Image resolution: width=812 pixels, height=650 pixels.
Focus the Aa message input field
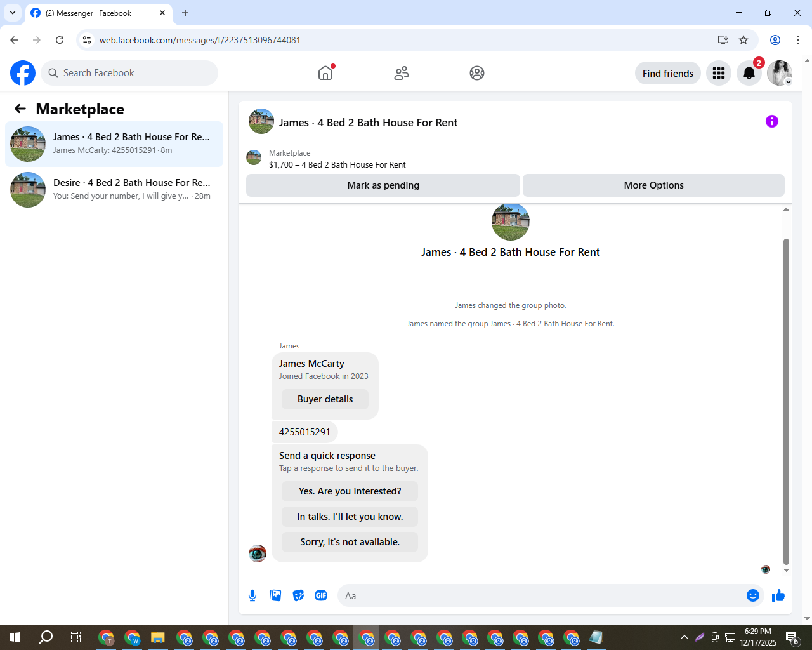coord(542,595)
